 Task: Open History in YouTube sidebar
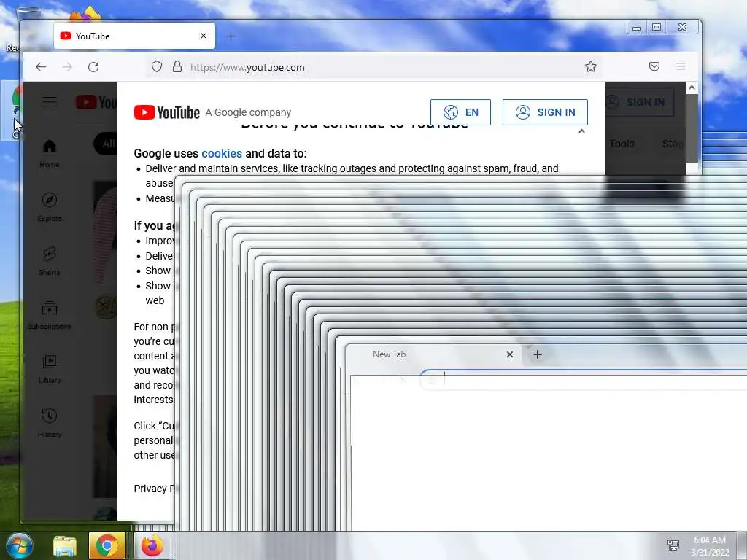coord(50,423)
